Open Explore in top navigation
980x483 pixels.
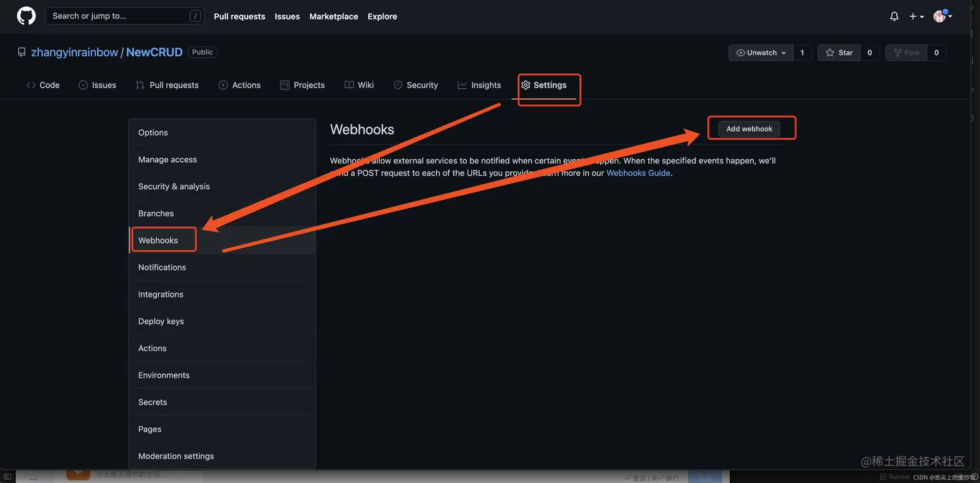pos(382,16)
